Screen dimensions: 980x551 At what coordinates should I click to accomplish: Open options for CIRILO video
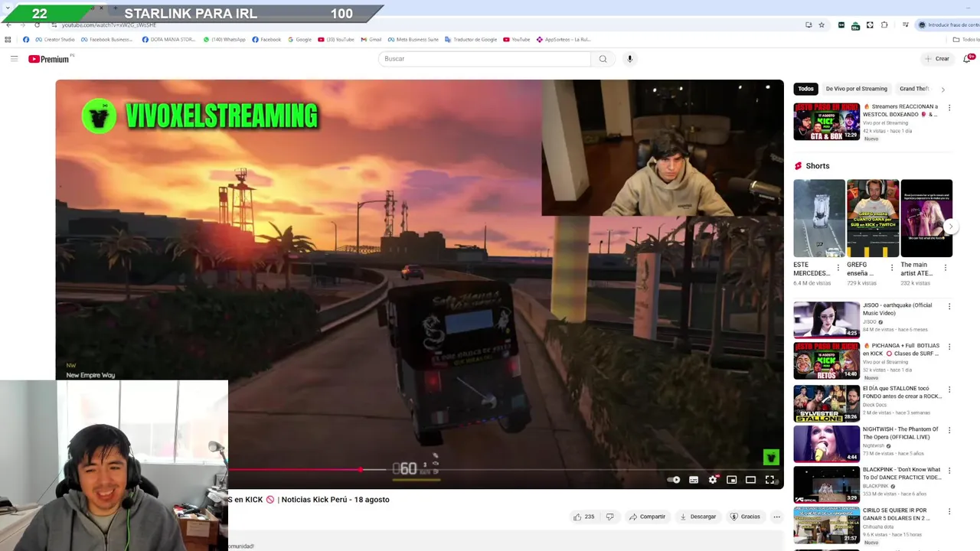point(949,511)
